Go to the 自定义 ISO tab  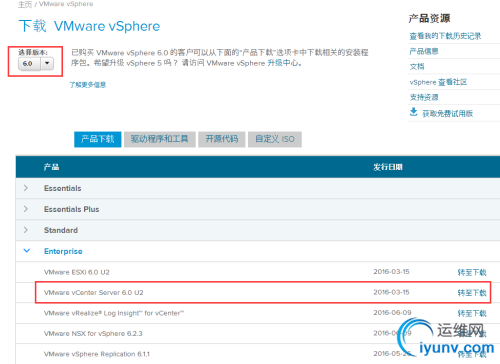275,139
